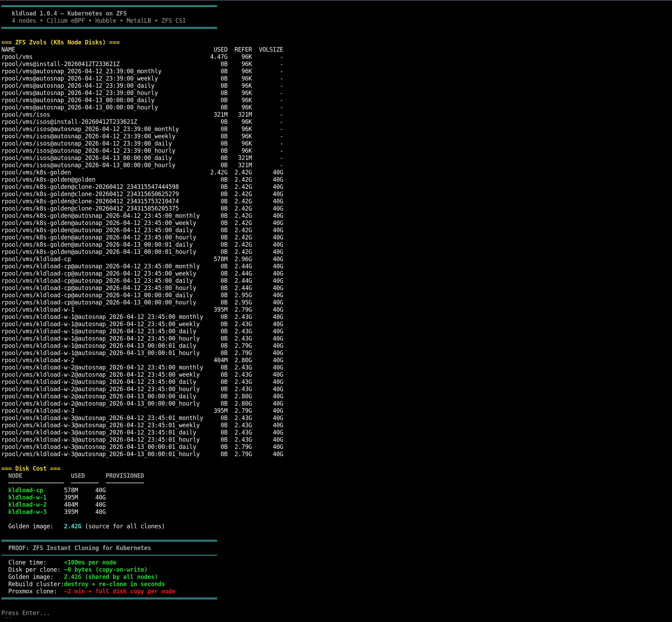Click kldload-w-1@autosnap_2026-04-13_00:00:01_hourly row
The image size is (672, 622).
[142, 353]
